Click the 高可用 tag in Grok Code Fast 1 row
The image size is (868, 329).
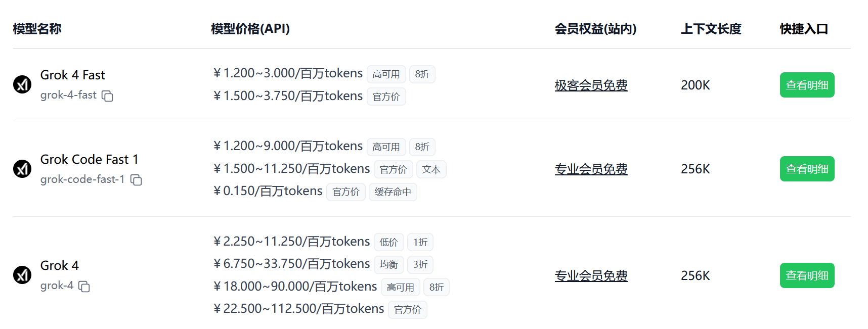coord(386,147)
